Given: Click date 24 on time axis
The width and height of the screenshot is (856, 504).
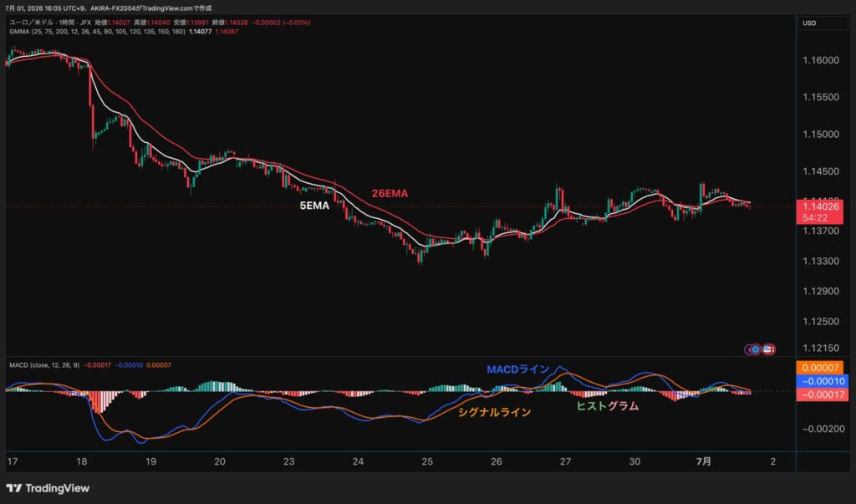Looking at the screenshot, I should (x=358, y=462).
